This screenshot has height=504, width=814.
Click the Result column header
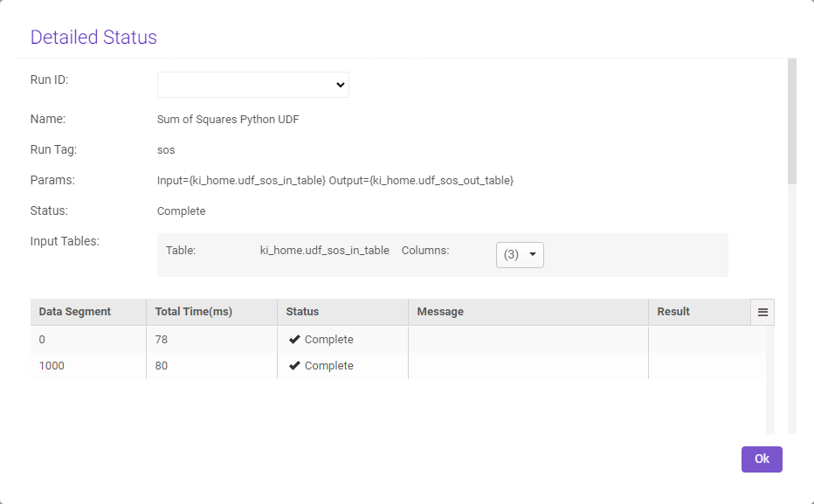673,311
